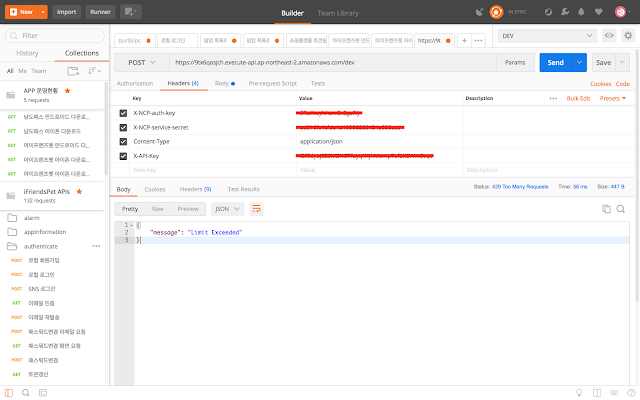Create a new collection folder icon
640x400 pixels.
click(x=73, y=71)
